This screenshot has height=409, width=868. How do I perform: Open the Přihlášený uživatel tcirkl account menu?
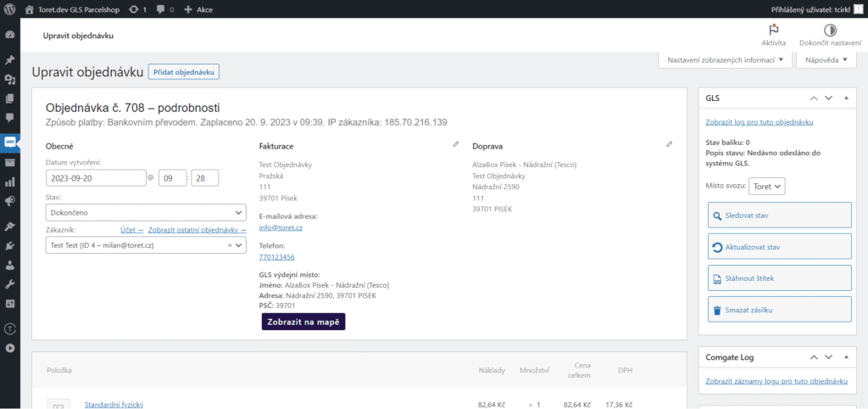(815, 9)
